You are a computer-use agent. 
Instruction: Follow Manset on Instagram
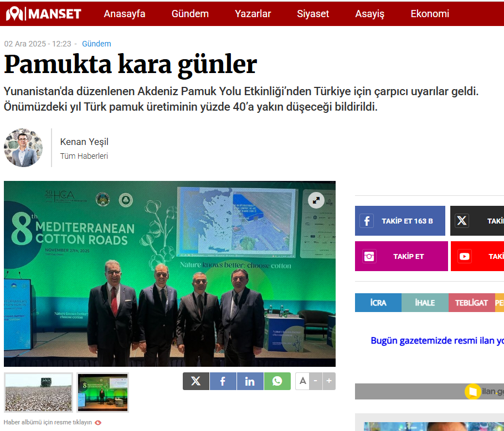point(401,256)
